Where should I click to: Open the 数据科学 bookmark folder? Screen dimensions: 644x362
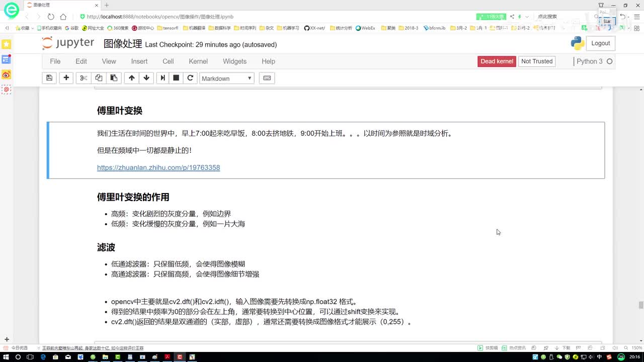pyautogui.click(x=219, y=28)
